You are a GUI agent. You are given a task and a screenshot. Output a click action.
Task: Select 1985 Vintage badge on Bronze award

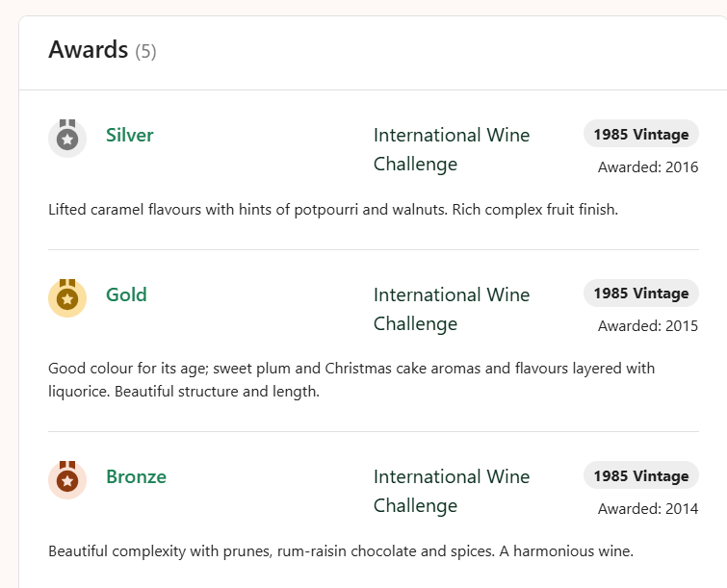tap(640, 475)
